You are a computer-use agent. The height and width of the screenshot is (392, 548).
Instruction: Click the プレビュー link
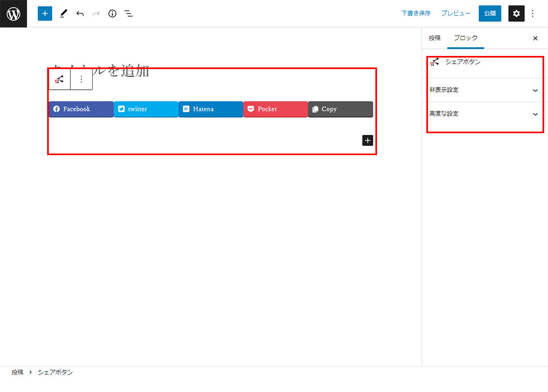[455, 14]
